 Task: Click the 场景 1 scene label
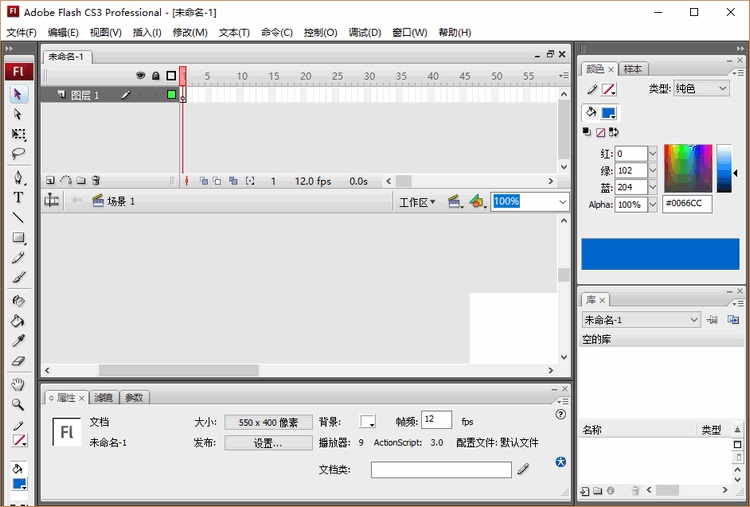(x=121, y=201)
